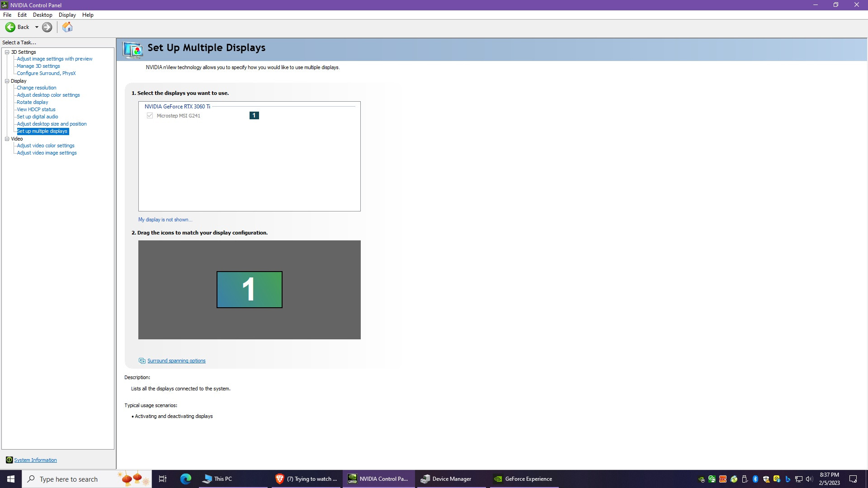Screen dimensions: 868x488
Task: Click the Task View taskbar icon
Action: click(163, 479)
